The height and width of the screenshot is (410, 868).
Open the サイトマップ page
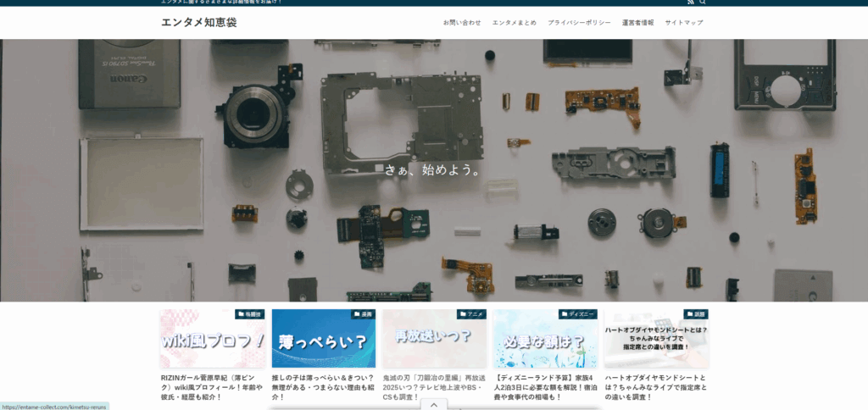coord(683,23)
